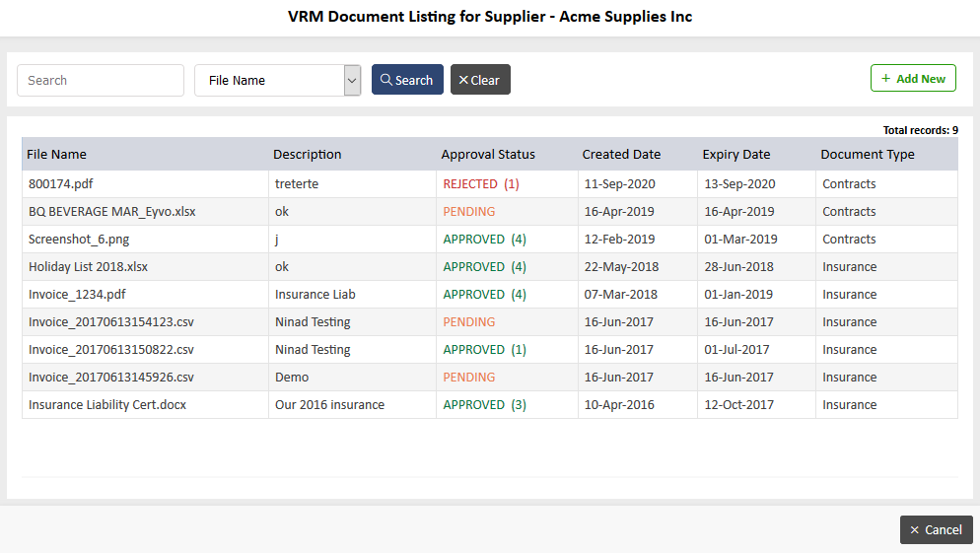This screenshot has height=553, width=980.
Task: Sort by the Expiry Date column header
Action: [735, 155]
